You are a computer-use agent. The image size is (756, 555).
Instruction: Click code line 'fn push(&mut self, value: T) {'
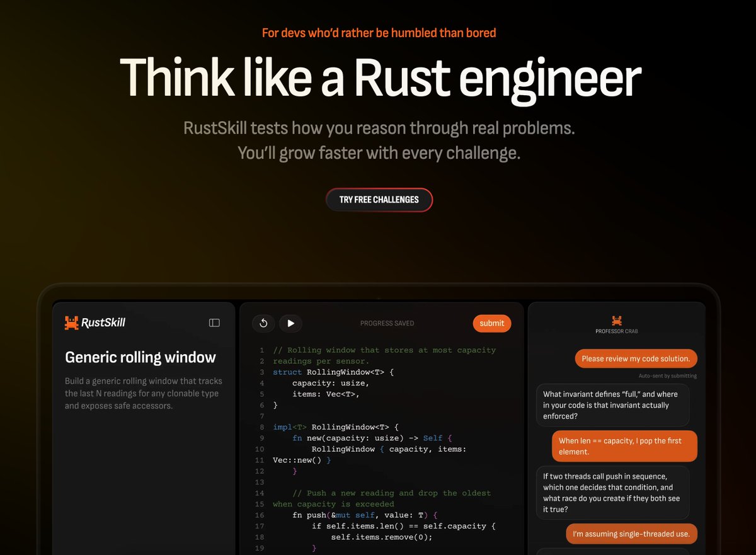[365, 515]
